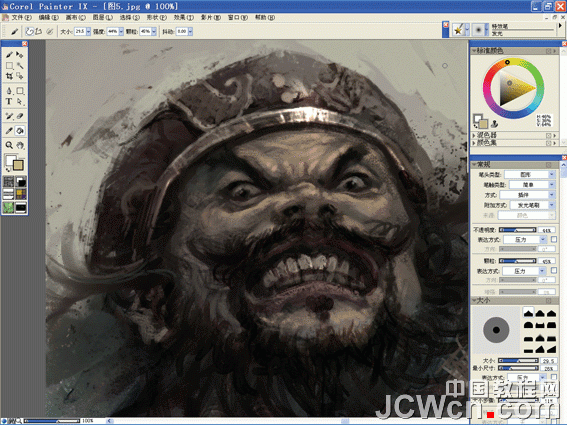Activate the Paint Bucket tool
The height and width of the screenshot is (425, 567).
(20, 131)
